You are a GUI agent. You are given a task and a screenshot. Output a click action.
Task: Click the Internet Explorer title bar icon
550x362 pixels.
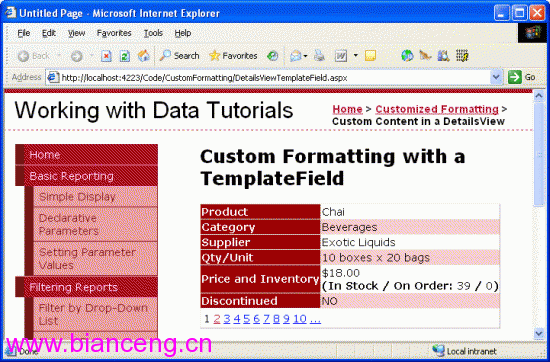point(11,13)
